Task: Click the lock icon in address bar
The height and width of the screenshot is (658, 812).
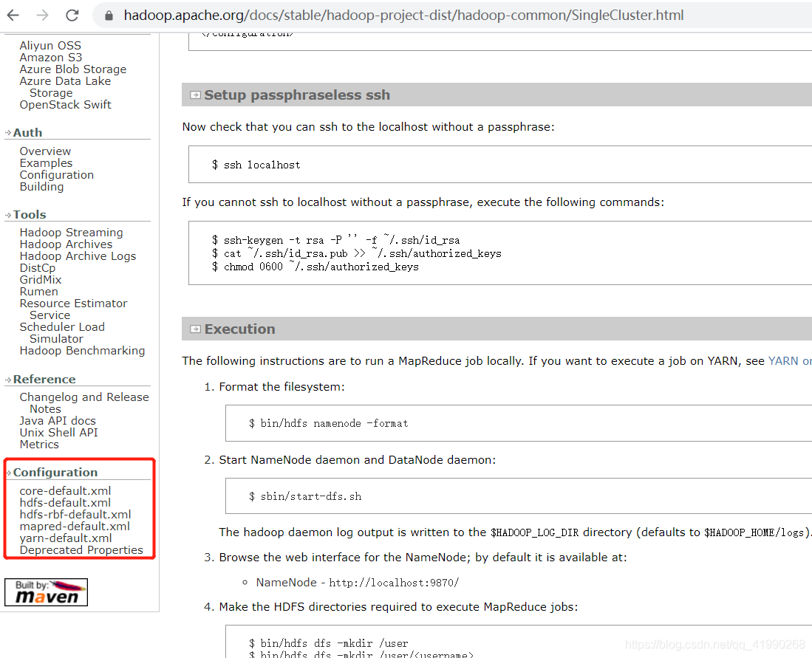Action: click(x=109, y=16)
